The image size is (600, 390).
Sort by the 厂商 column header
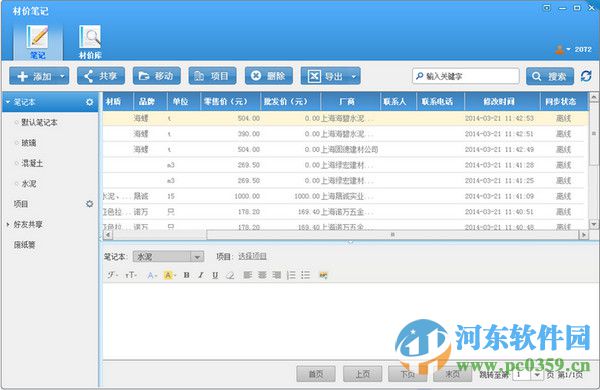351,101
